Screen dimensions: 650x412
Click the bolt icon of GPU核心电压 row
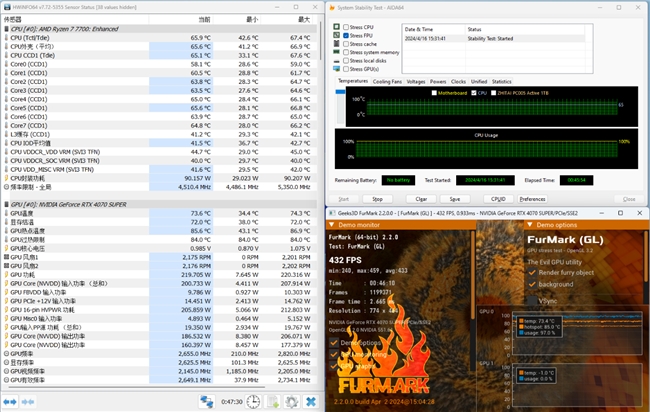[x=6, y=248]
